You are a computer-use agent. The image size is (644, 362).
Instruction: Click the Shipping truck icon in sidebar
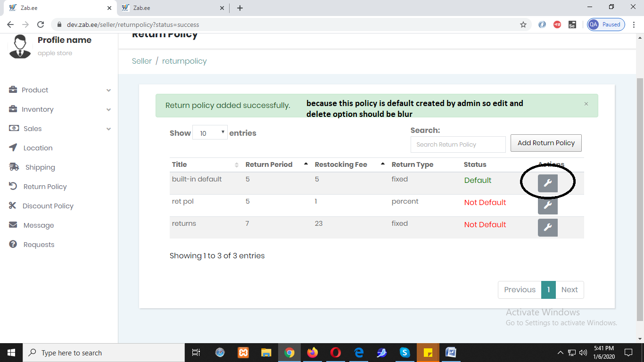pos(14,167)
